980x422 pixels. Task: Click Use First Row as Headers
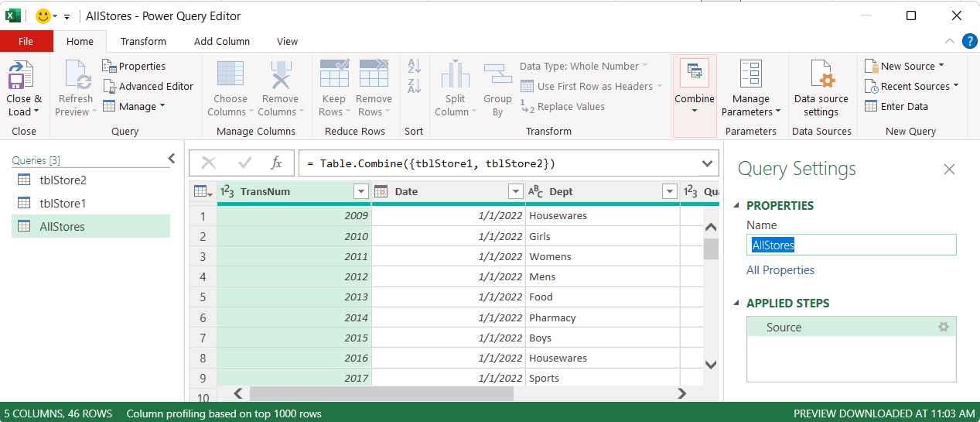[592, 86]
